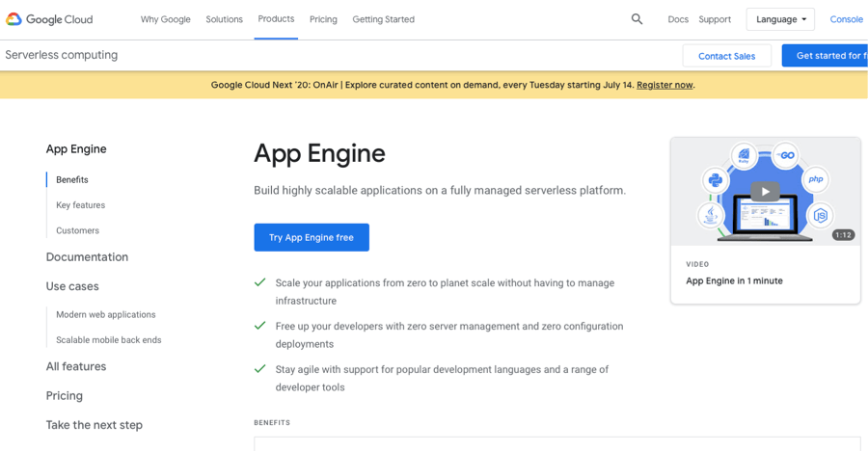Open the Console link

846,19
